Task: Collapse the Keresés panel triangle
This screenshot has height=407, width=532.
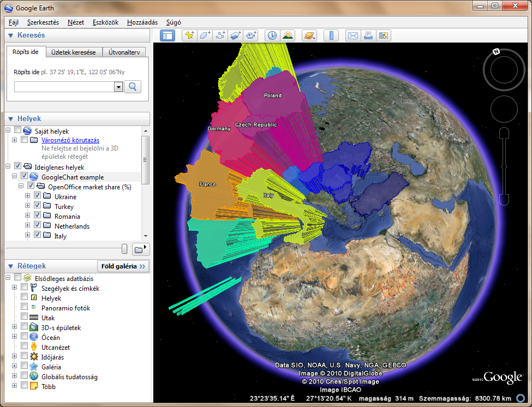Action: (x=10, y=35)
